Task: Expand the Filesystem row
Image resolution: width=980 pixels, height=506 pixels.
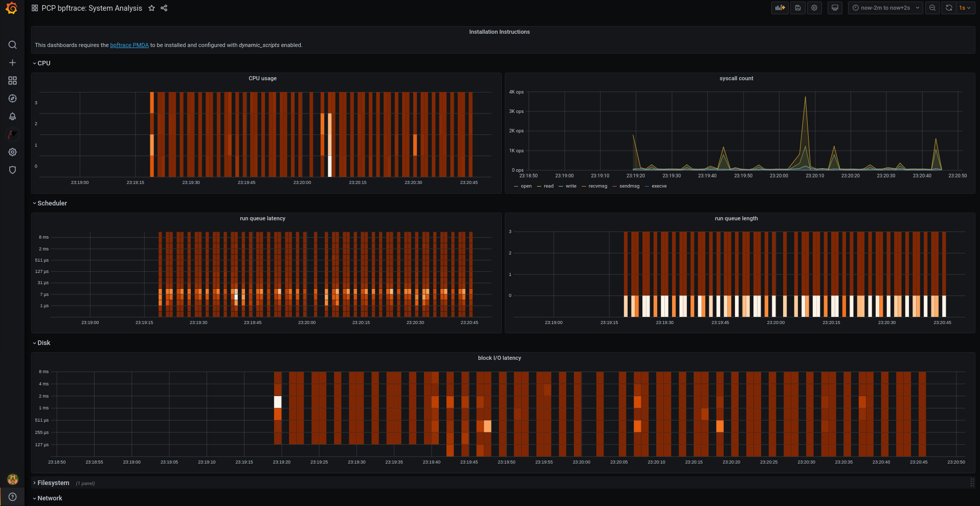Action: (x=51, y=483)
